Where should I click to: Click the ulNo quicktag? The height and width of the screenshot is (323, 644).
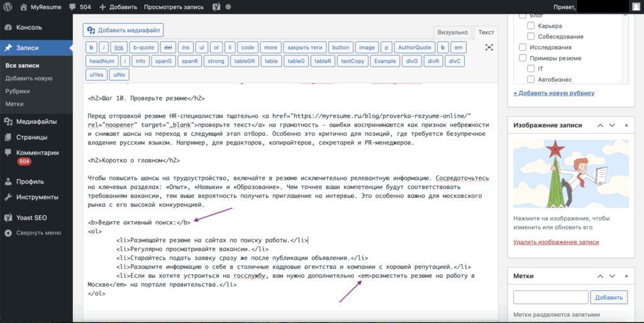(x=119, y=75)
